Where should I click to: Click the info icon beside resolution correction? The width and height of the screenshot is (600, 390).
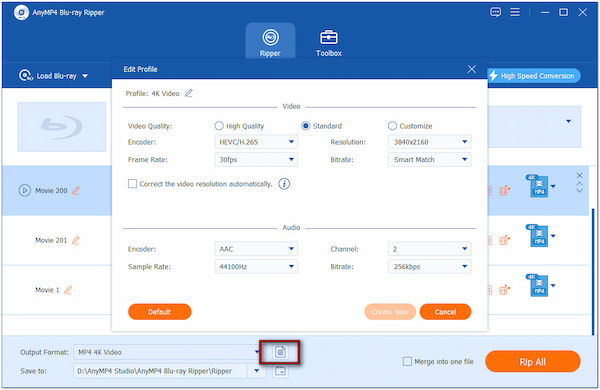[x=284, y=184]
